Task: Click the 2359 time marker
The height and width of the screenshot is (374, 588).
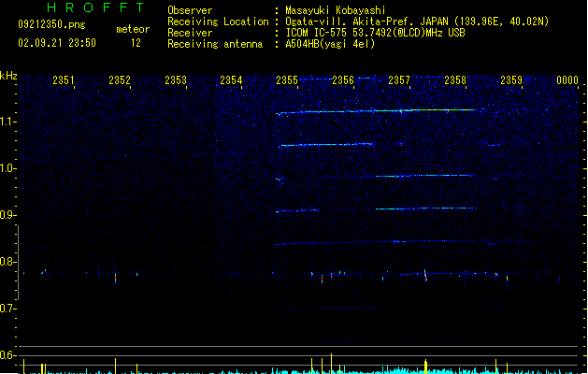Action: click(511, 80)
